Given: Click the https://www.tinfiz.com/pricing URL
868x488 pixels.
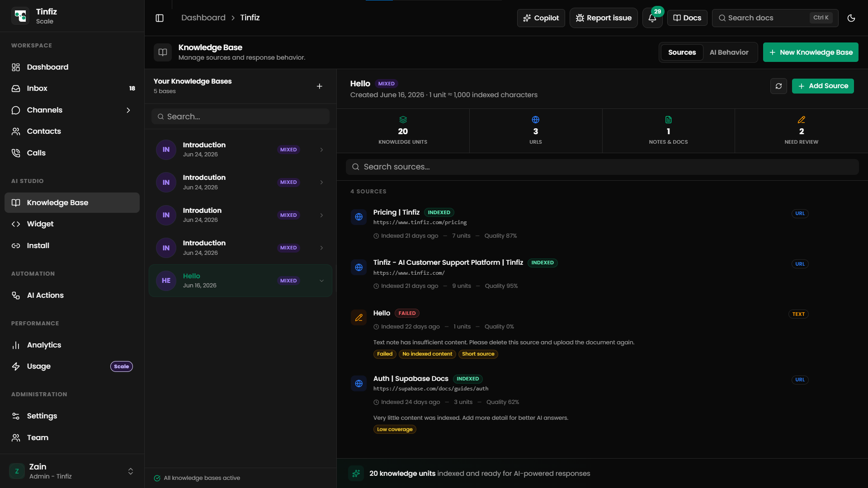Looking at the screenshot, I should click(x=420, y=222).
